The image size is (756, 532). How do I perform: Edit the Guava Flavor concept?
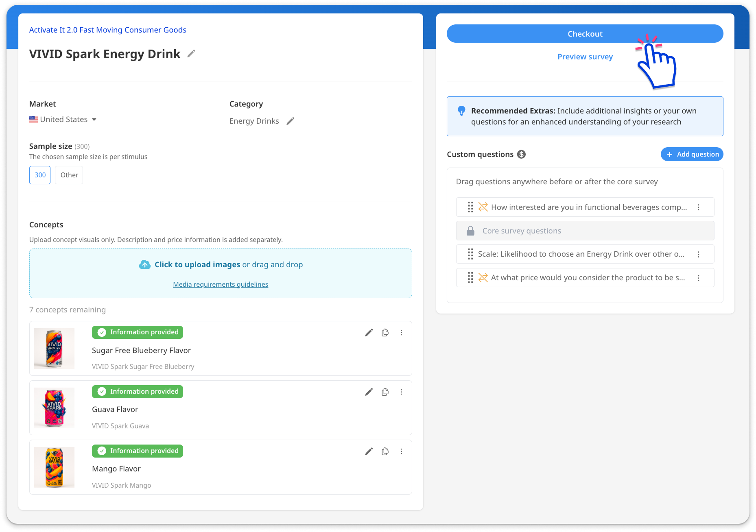click(369, 392)
